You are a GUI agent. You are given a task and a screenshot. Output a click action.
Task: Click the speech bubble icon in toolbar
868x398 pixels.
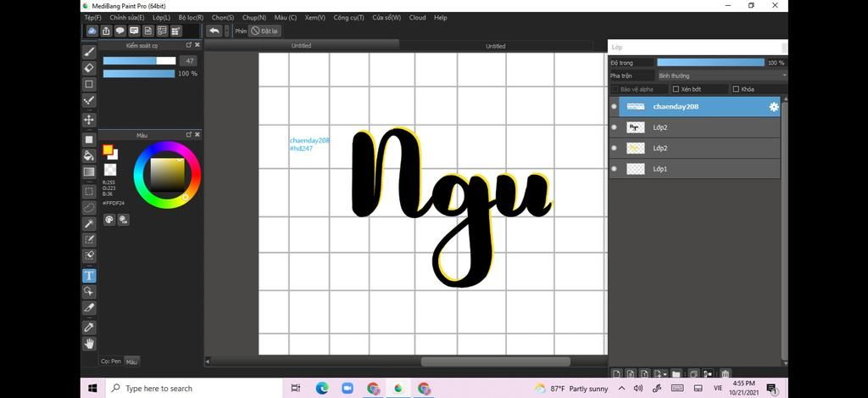click(120, 31)
